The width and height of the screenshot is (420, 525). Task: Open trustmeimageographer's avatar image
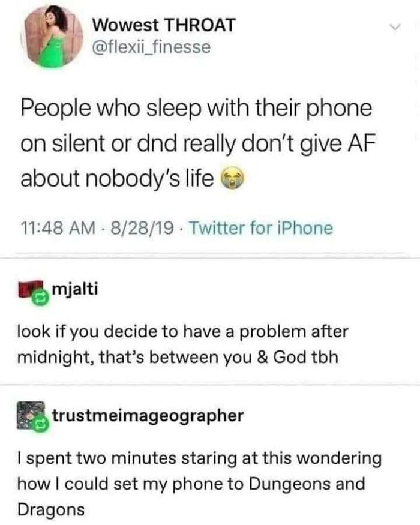(x=31, y=415)
